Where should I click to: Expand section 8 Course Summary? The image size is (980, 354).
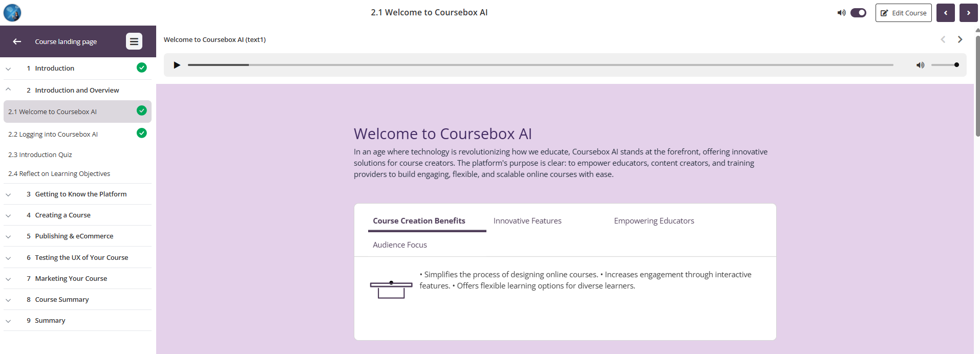click(8, 300)
